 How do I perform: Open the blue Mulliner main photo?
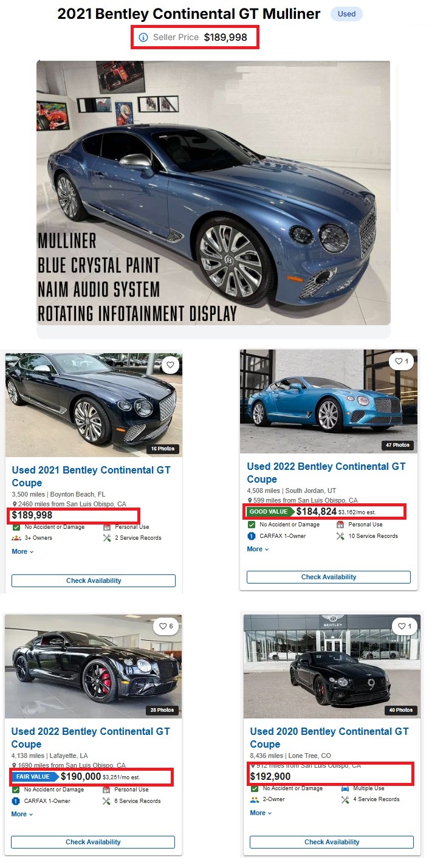coord(213,193)
